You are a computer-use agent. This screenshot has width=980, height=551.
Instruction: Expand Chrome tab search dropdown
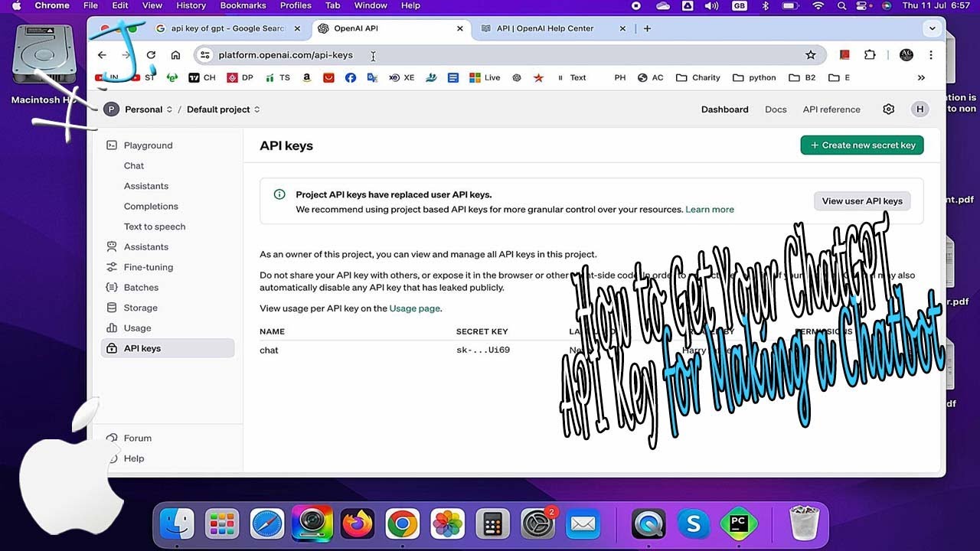(932, 28)
